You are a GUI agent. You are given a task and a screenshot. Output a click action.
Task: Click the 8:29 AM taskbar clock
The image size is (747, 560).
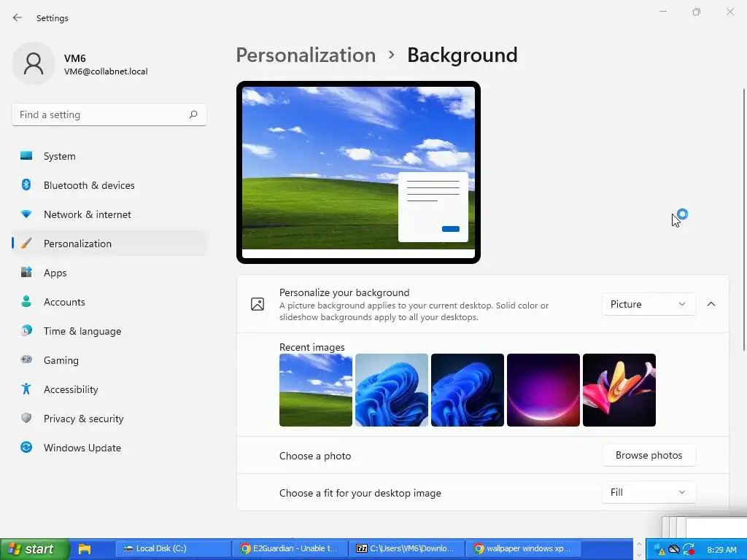point(721,550)
